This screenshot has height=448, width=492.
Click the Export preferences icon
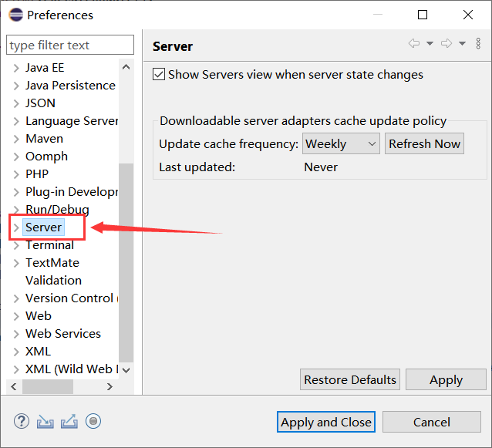(x=69, y=421)
